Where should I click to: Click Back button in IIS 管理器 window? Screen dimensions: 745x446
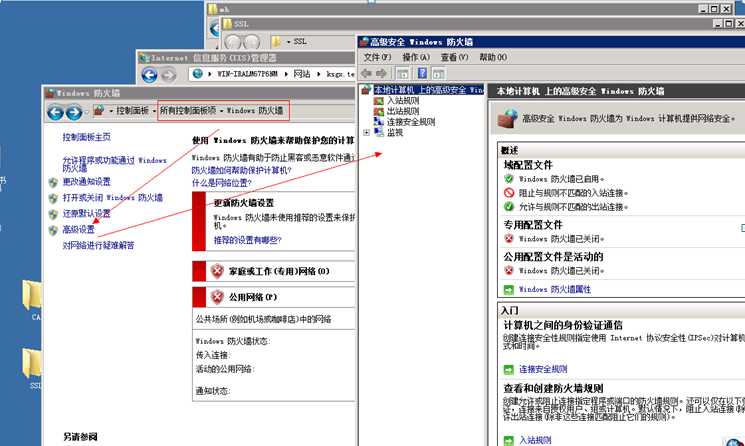coord(150,75)
